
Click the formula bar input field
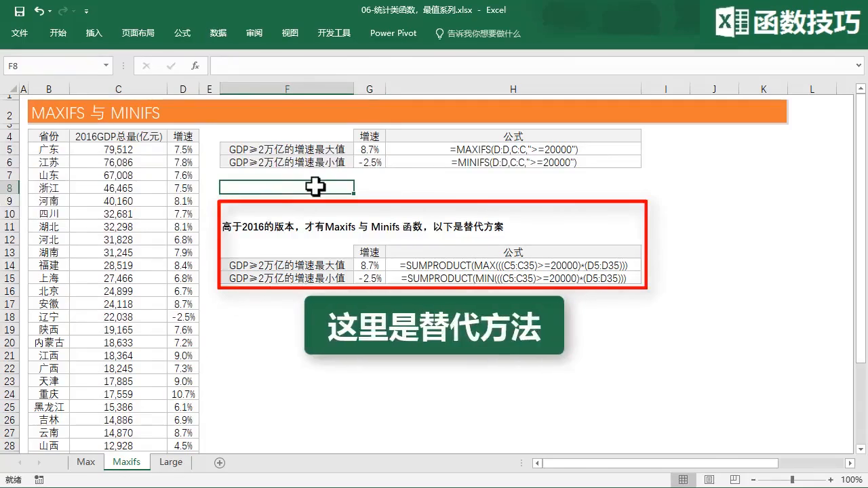point(529,66)
